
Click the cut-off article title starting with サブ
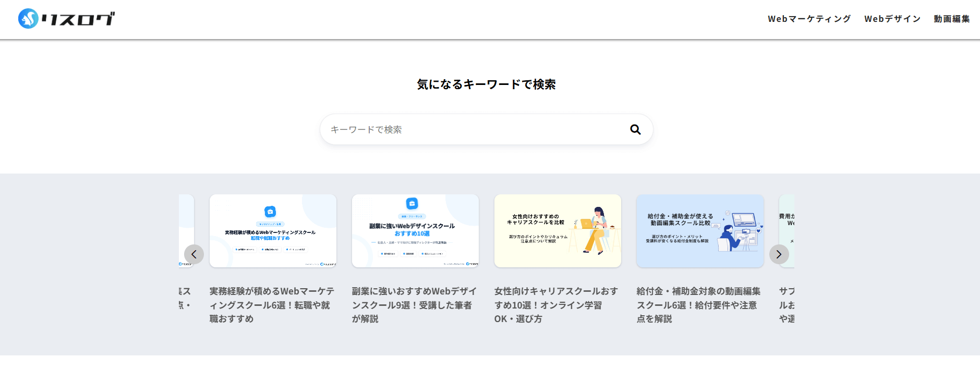tap(787, 305)
